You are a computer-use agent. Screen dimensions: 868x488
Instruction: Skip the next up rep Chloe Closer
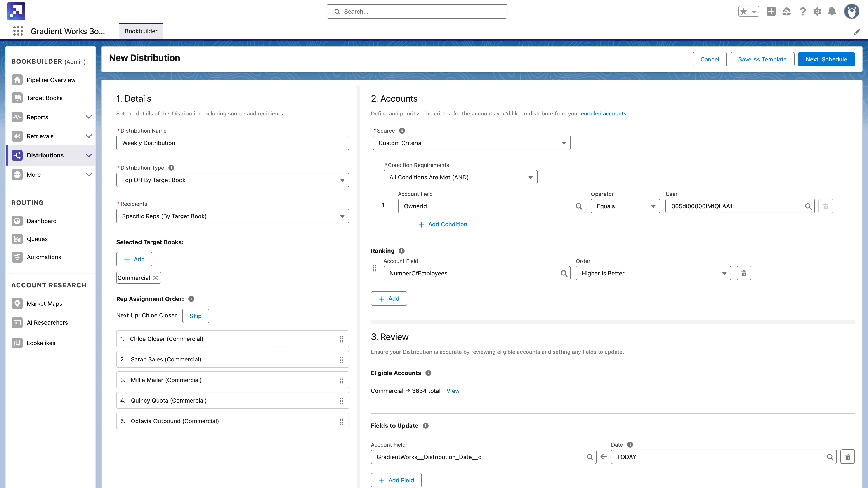click(196, 316)
